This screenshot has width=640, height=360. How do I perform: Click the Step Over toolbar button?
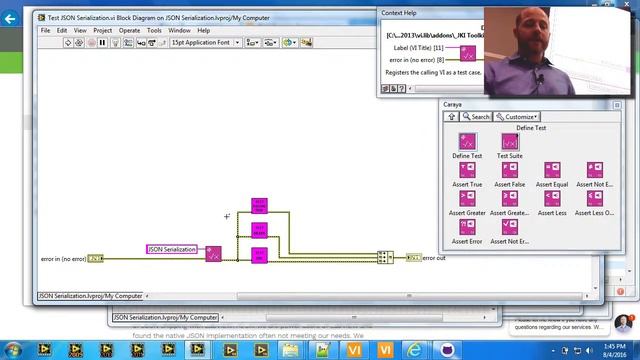151,42
